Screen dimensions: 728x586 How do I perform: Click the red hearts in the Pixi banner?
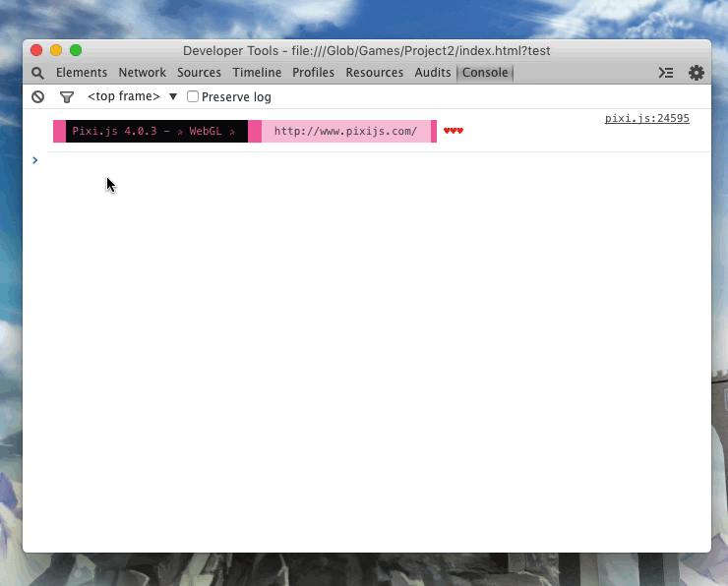coord(453,131)
